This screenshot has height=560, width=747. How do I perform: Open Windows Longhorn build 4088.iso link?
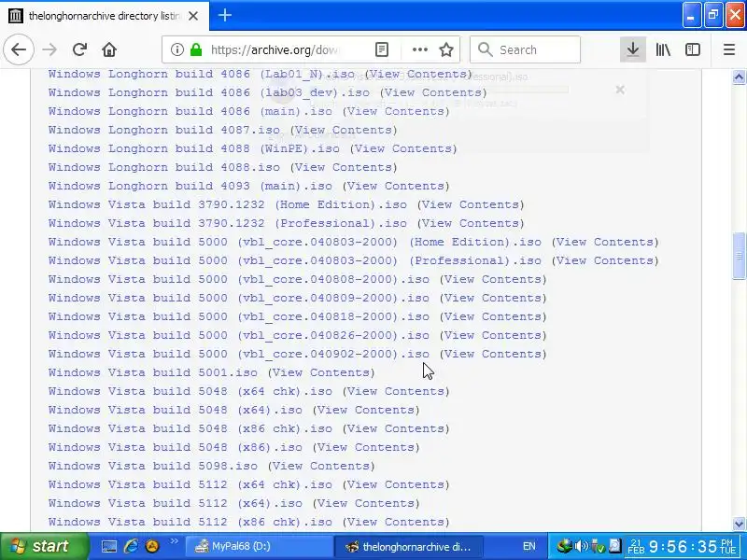(164, 167)
